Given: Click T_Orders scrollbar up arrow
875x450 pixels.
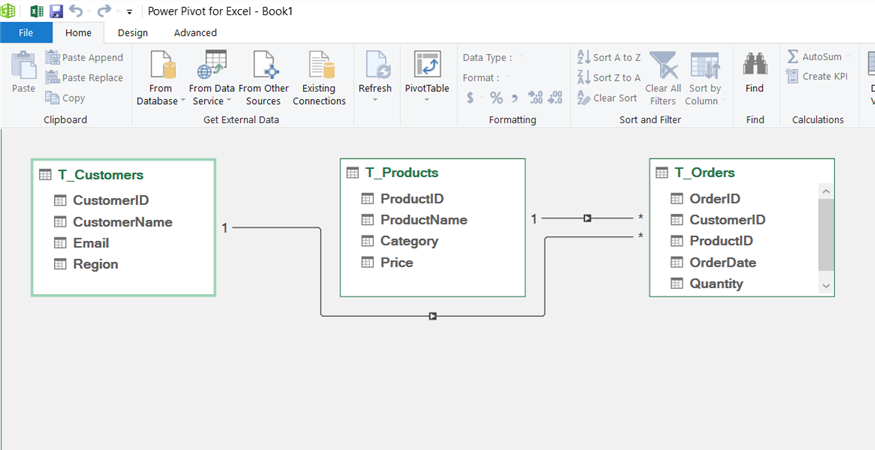Looking at the screenshot, I should point(826,192).
